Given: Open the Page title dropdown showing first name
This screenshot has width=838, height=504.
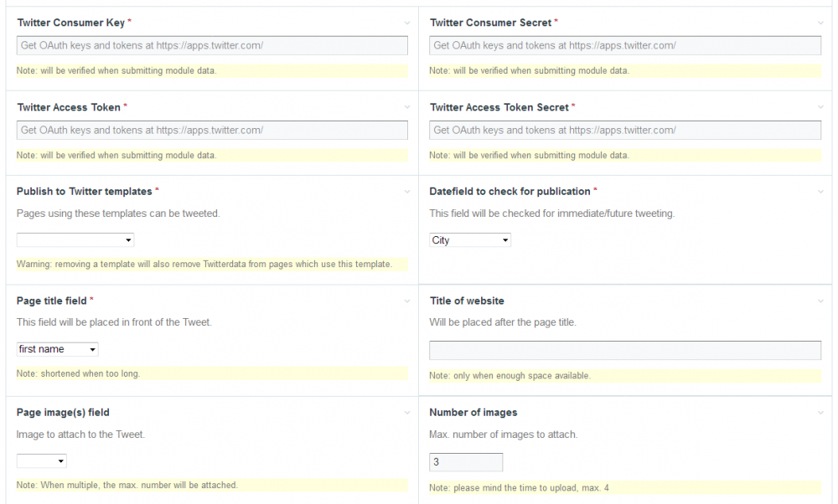Looking at the screenshot, I should pyautogui.click(x=57, y=349).
